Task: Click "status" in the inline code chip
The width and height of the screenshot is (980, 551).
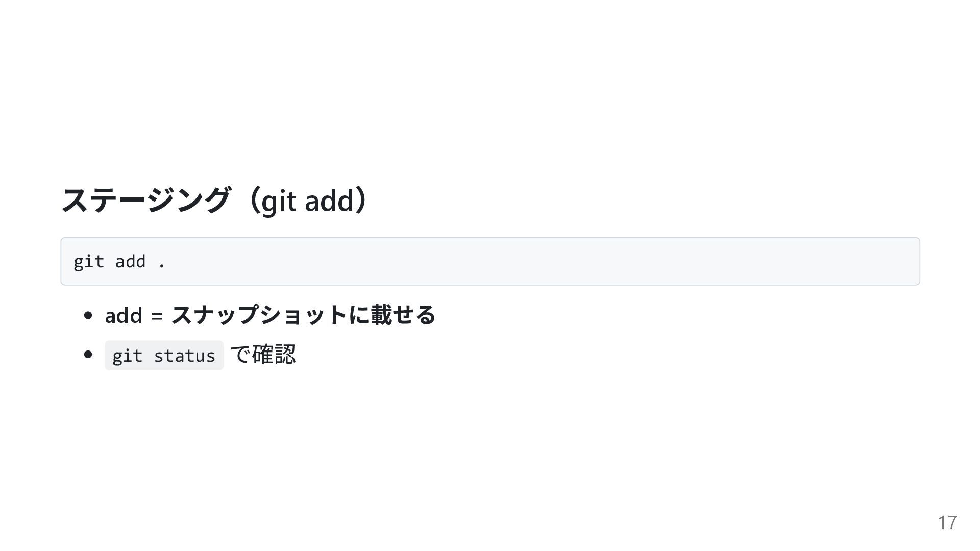Action: [184, 356]
